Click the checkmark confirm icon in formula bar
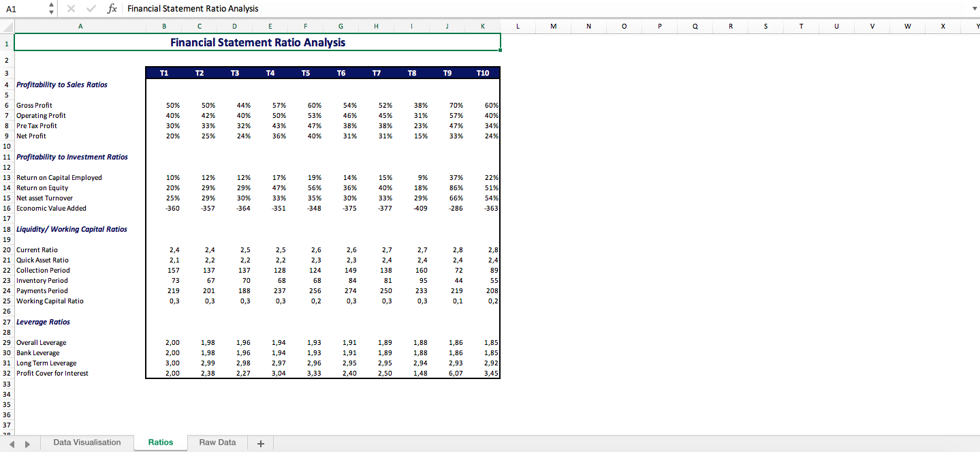 (91, 9)
